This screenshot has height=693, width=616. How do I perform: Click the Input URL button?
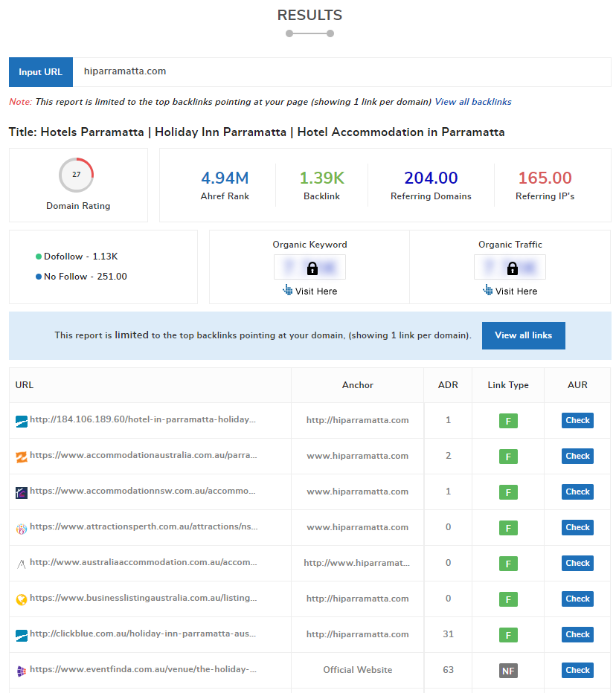coord(41,72)
